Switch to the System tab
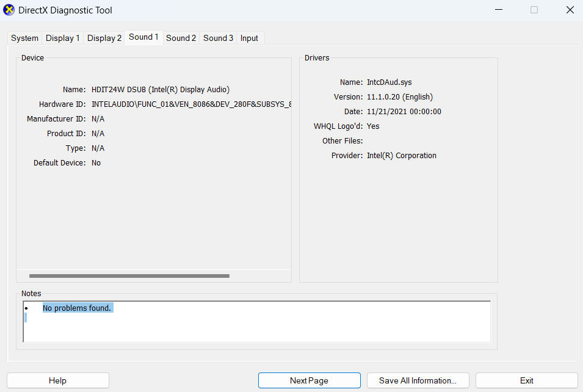 pyautogui.click(x=24, y=38)
